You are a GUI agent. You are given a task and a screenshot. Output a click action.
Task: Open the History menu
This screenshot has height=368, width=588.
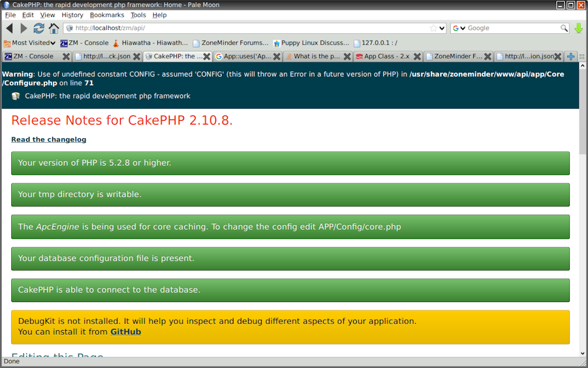click(72, 15)
